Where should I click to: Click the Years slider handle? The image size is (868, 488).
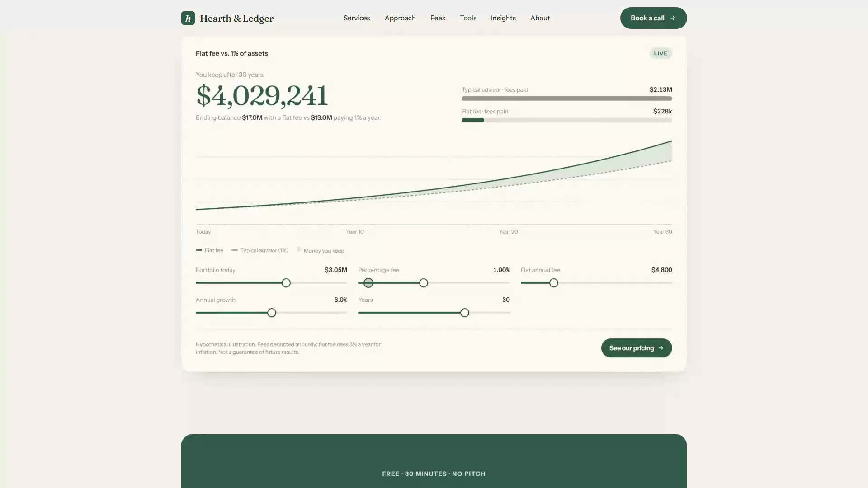point(464,313)
